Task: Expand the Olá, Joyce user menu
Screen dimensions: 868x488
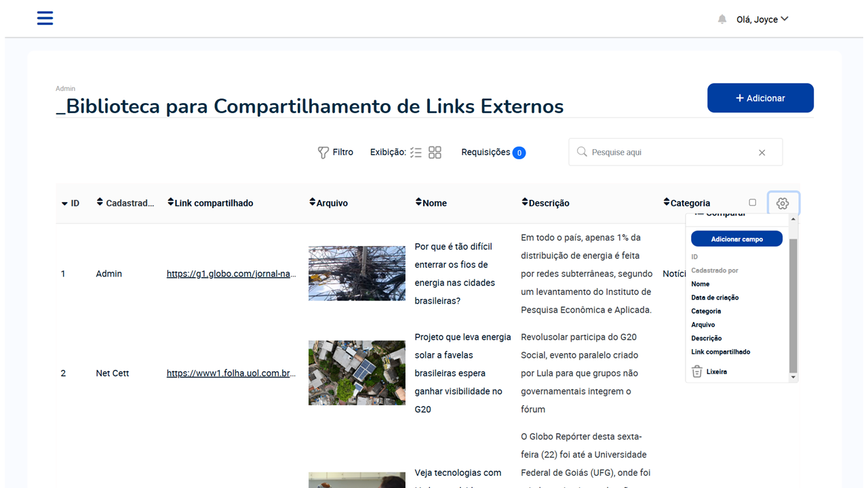Action: [762, 20]
